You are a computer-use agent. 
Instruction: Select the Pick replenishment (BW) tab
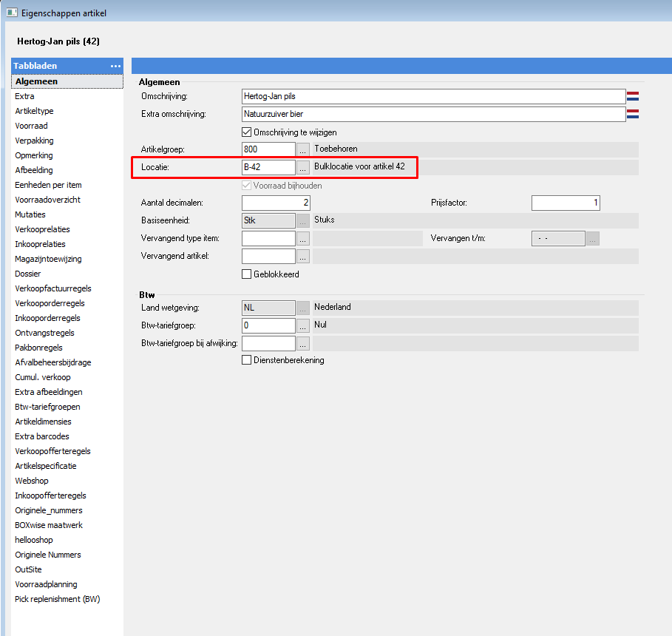(x=57, y=599)
